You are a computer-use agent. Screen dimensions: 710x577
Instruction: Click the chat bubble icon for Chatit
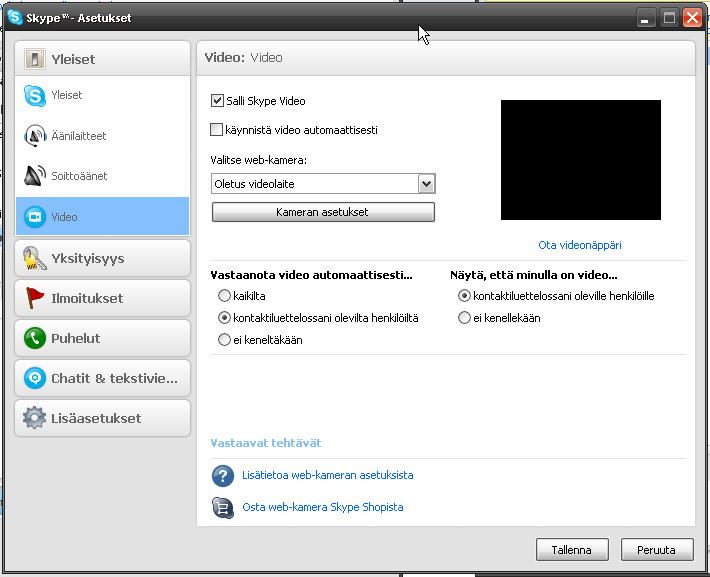coord(35,378)
